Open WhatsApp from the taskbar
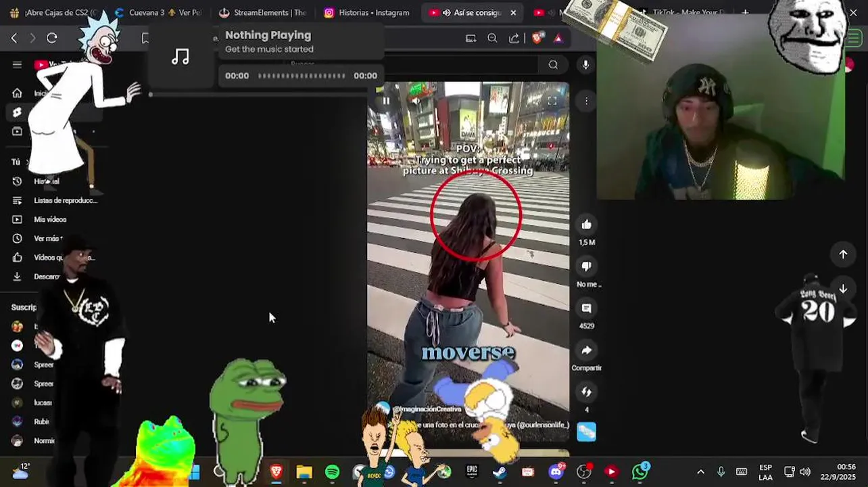This screenshot has height=487, width=868. click(640, 471)
